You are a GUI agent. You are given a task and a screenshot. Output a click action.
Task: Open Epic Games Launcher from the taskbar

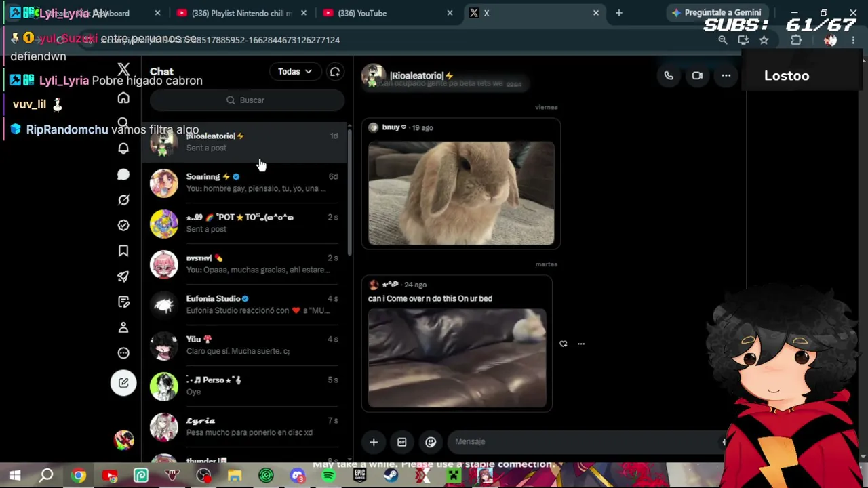tap(359, 476)
